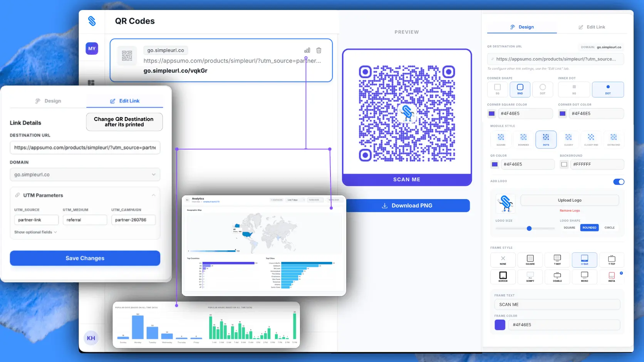The height and width of the screenshot is (362, 644).
Task: Set logo shape to Circle
Action: click(x=610, y=228)
